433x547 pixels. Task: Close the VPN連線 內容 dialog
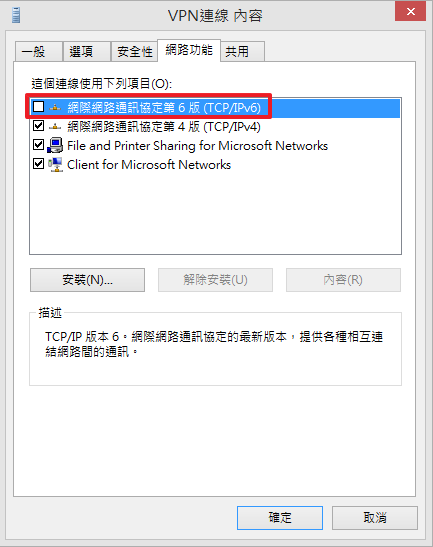coord(410,11)
